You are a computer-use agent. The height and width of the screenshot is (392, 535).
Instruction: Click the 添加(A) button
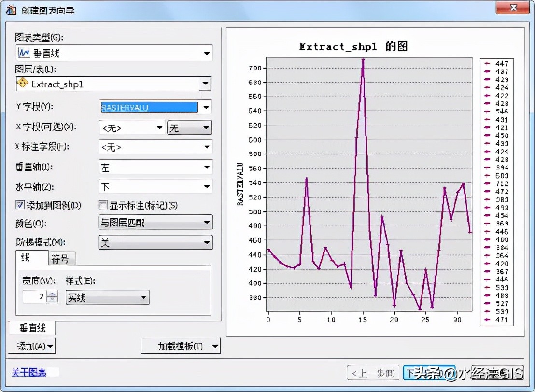[32, 346]
